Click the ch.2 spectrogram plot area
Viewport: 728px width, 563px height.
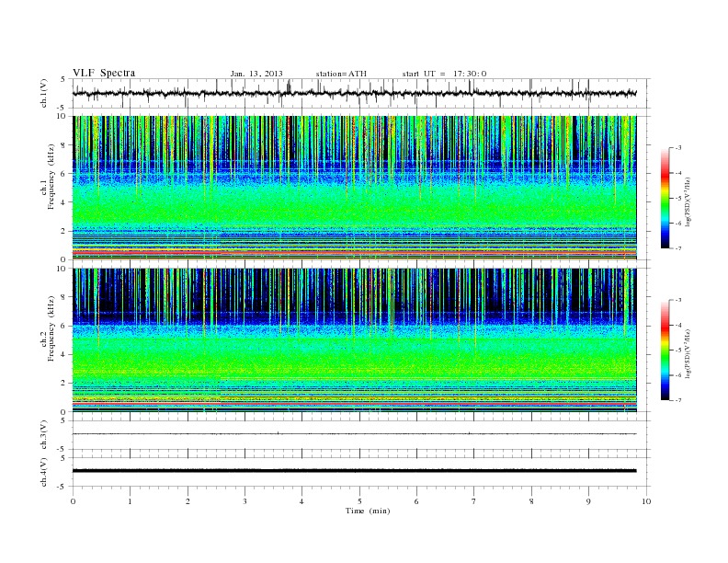(x=355, y=340)
